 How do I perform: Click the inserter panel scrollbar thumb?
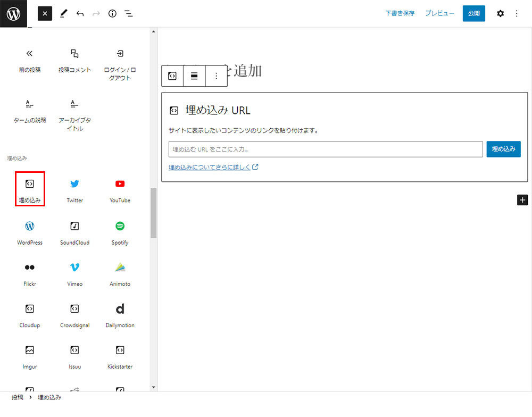pyautogui.click(x=153, y=213)
